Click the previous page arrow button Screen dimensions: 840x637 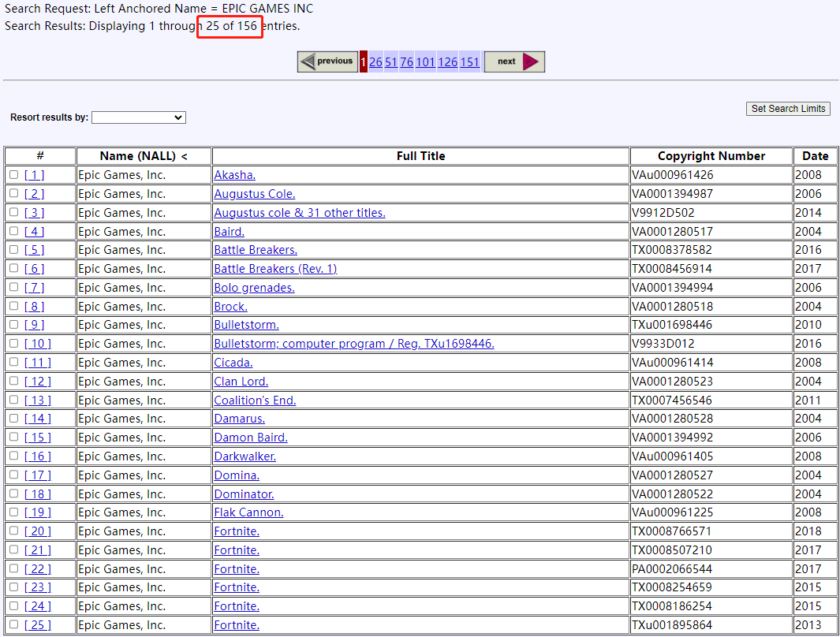pyautogui.click(x=327, y=61)
